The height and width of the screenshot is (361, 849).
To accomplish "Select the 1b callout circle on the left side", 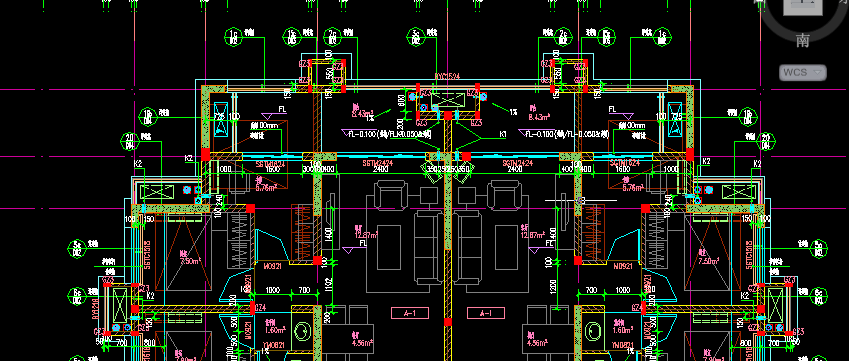I will [148, 116].
